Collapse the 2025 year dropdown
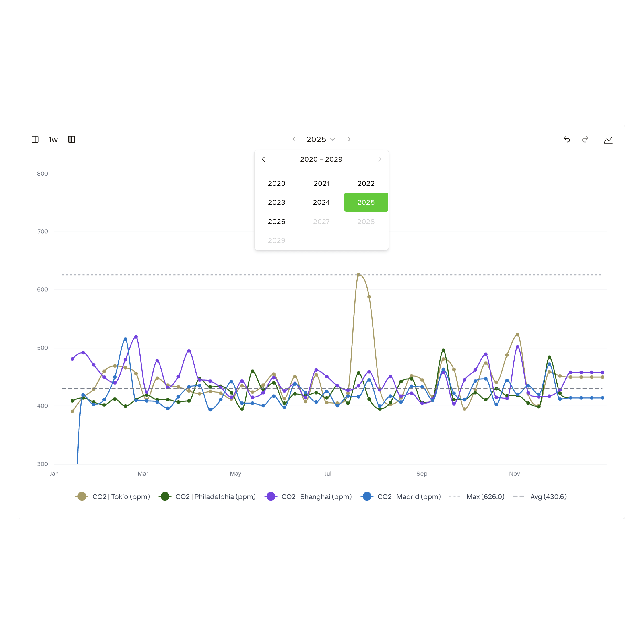 pos(321,139)
